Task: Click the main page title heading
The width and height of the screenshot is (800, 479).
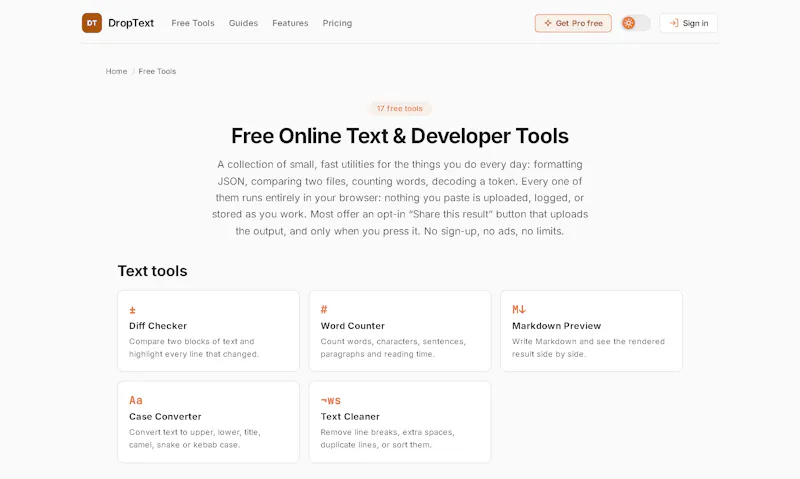Action: point(400,136)
